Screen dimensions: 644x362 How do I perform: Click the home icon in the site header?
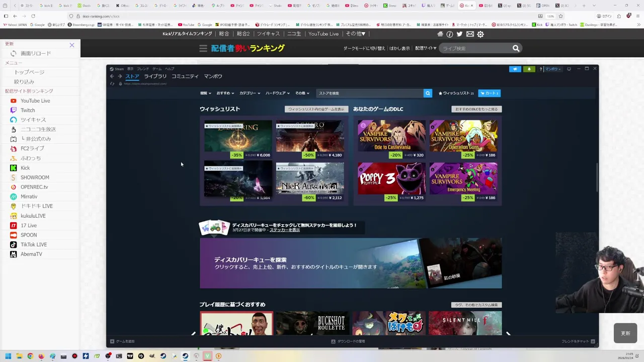point(440,34)
